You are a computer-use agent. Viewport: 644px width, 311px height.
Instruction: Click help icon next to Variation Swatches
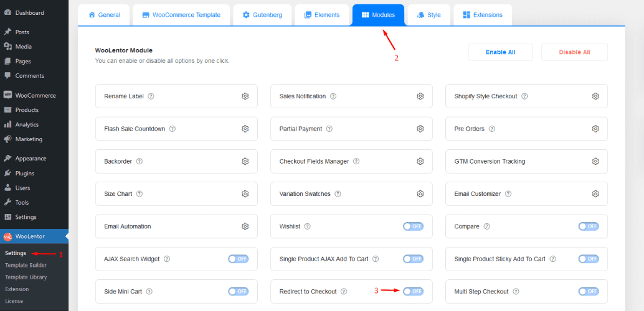(338, 193)
